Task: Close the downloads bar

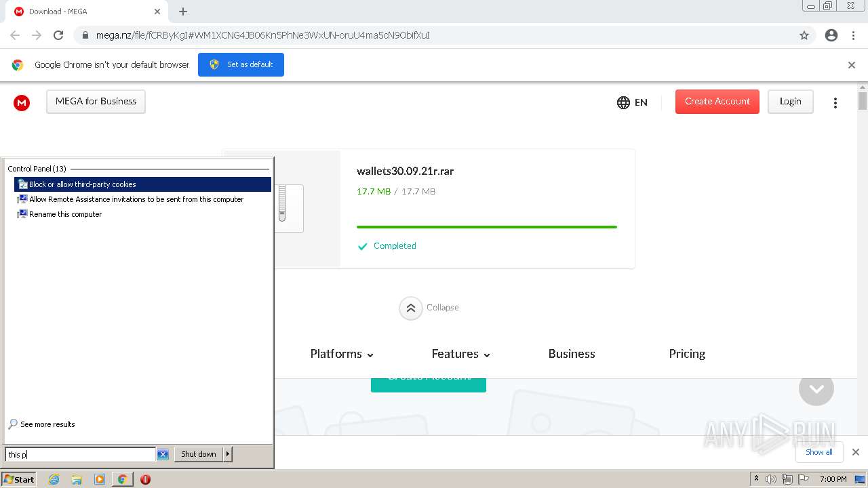Action: click(x=856, y=452)
